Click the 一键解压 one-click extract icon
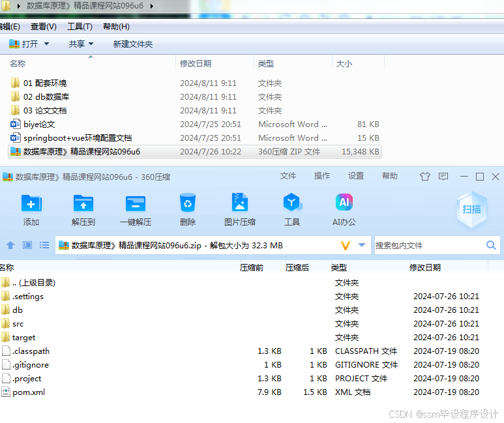The width and height of the screenshot is (504, 423). [136, 203]
